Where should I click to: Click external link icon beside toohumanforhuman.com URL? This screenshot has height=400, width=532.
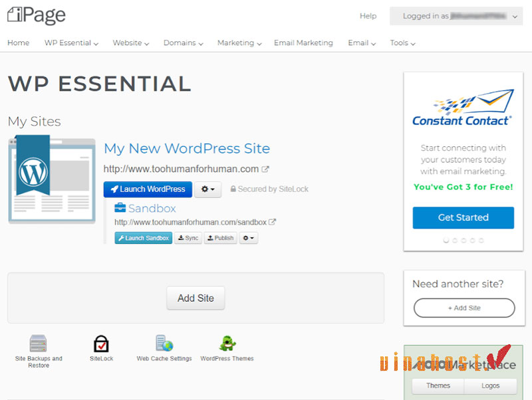[x=265, y=169]
